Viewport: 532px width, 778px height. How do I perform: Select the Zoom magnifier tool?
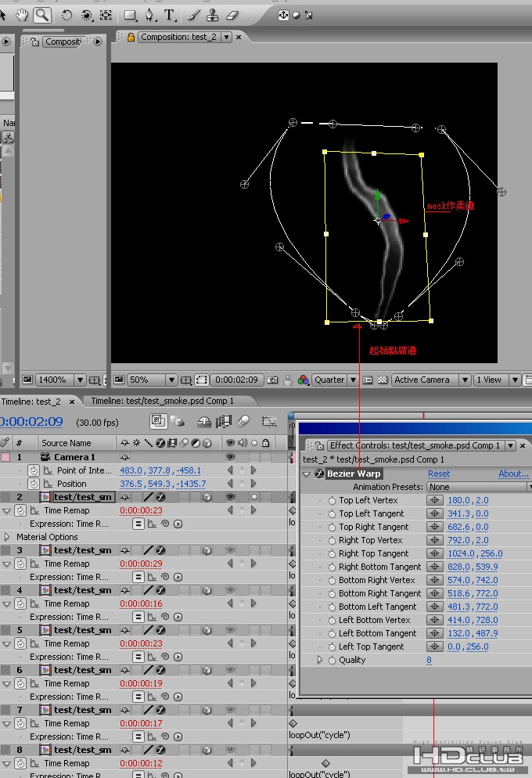point(43,16)
